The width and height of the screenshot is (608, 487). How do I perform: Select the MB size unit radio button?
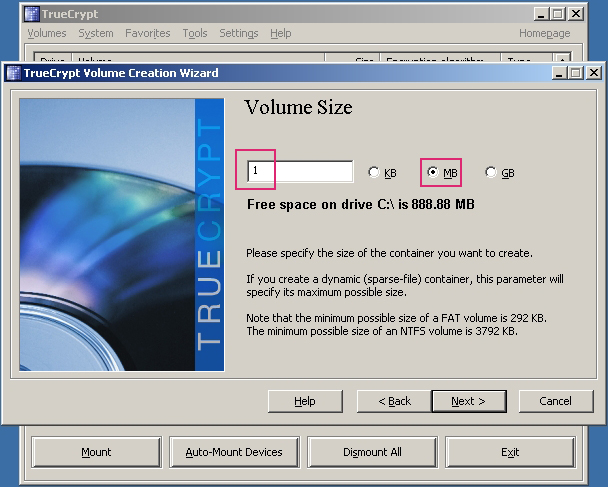tap(442, 173)
